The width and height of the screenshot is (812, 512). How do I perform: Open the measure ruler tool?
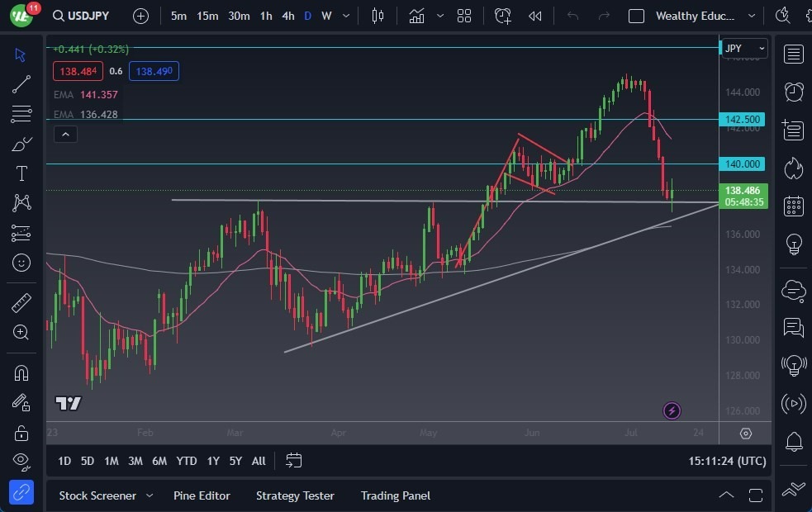point(21,303)
